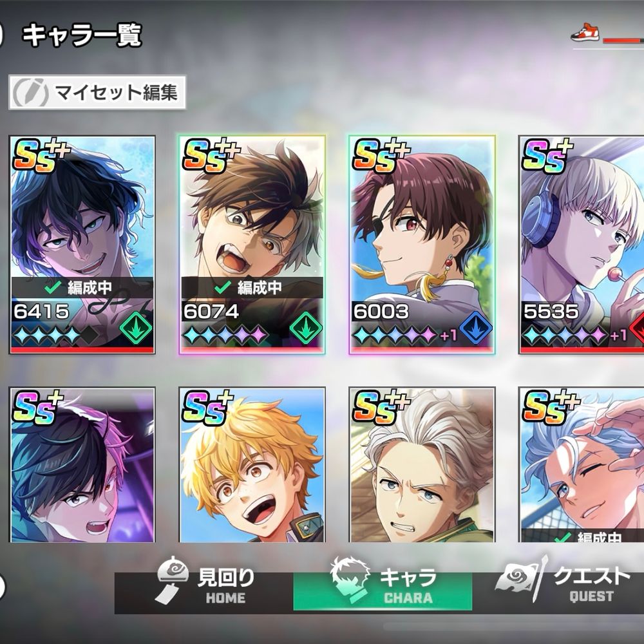644x644 pixels.
Task: Tap the wind chime 見回り icon
Action: [172, 580]
